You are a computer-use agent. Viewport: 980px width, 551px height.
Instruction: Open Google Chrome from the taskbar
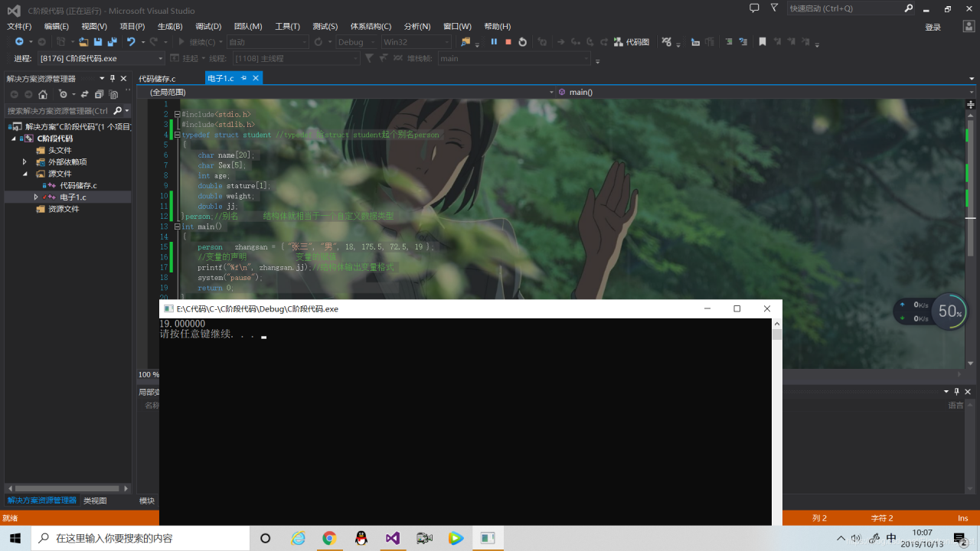pyautogui.click(x=329, y=538)
